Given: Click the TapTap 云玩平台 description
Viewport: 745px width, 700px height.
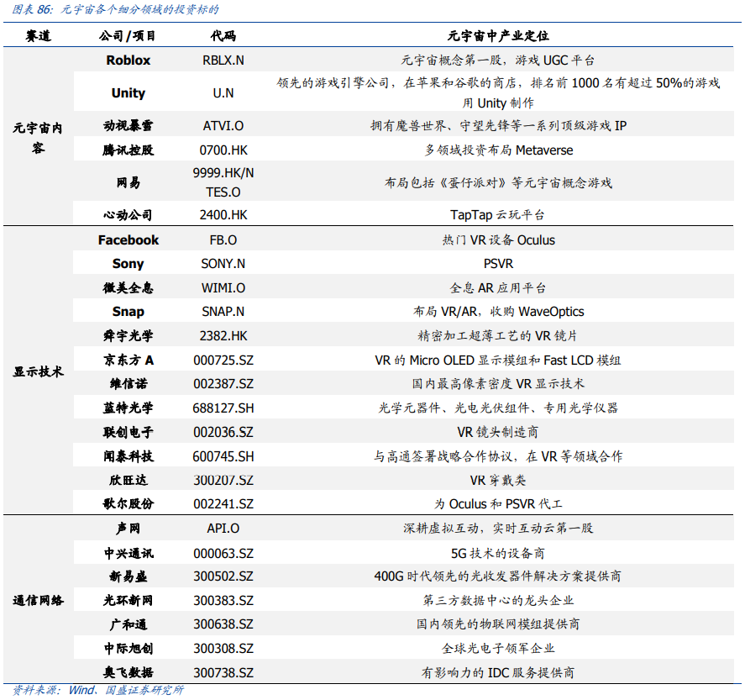Looking at the screenshot, I should click(497, 215).
